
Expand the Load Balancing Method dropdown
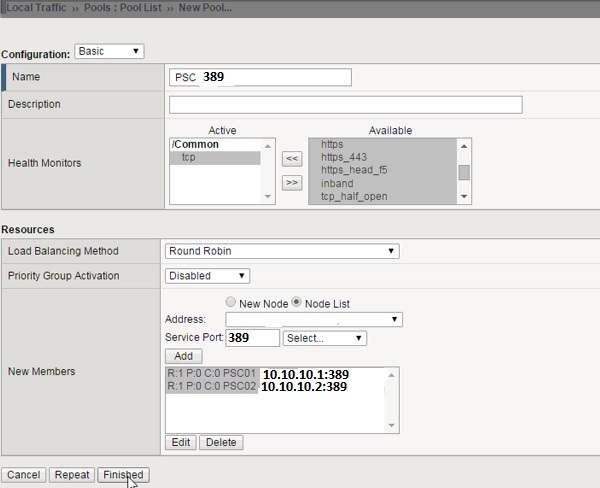tap(284, 251)
